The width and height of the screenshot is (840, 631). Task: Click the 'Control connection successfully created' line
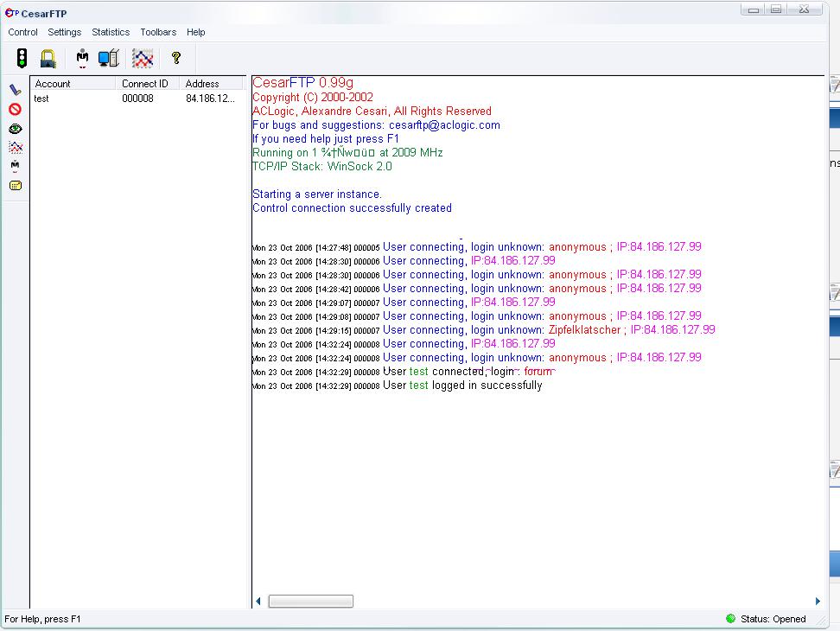click(x=352, y=207)
